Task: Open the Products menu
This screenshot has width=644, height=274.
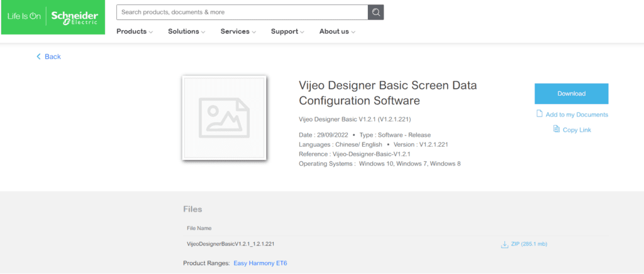Action: pos(135,31)
